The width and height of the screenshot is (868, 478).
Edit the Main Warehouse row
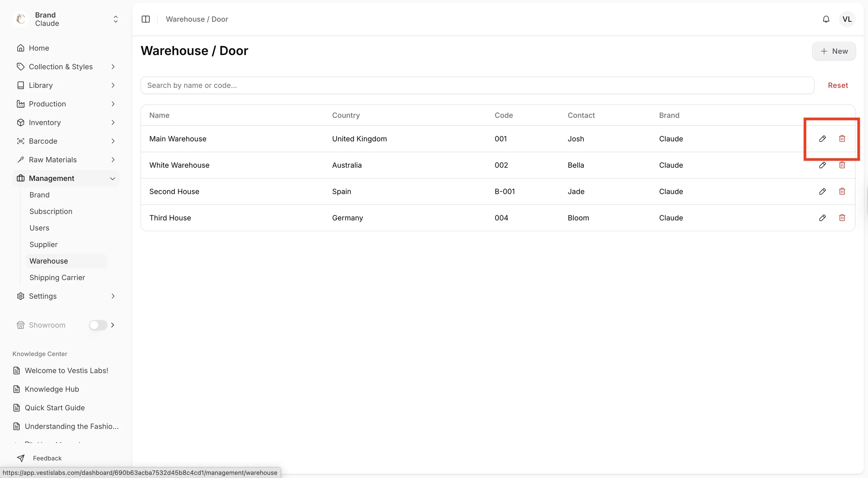point(822,139)
